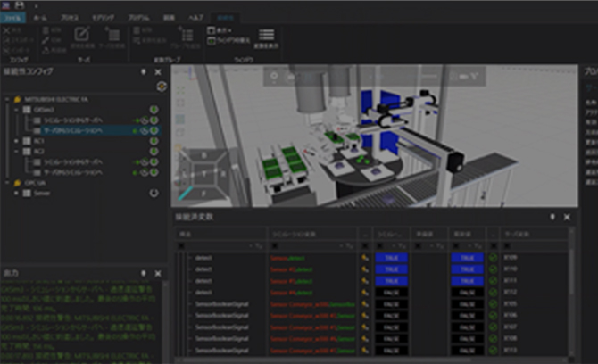Expand the RC1 tree node
The height and width of the screenshot is (364, 598).
(x=17, y=140)
